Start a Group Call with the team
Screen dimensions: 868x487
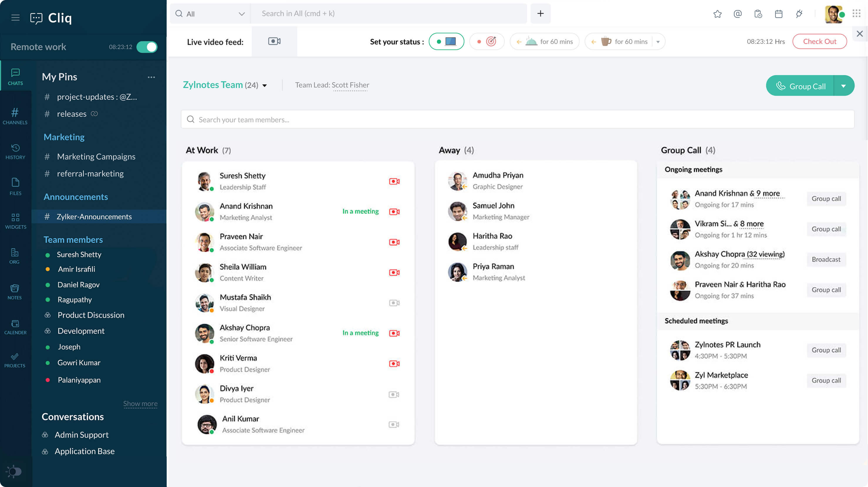[x=800, y=86]
